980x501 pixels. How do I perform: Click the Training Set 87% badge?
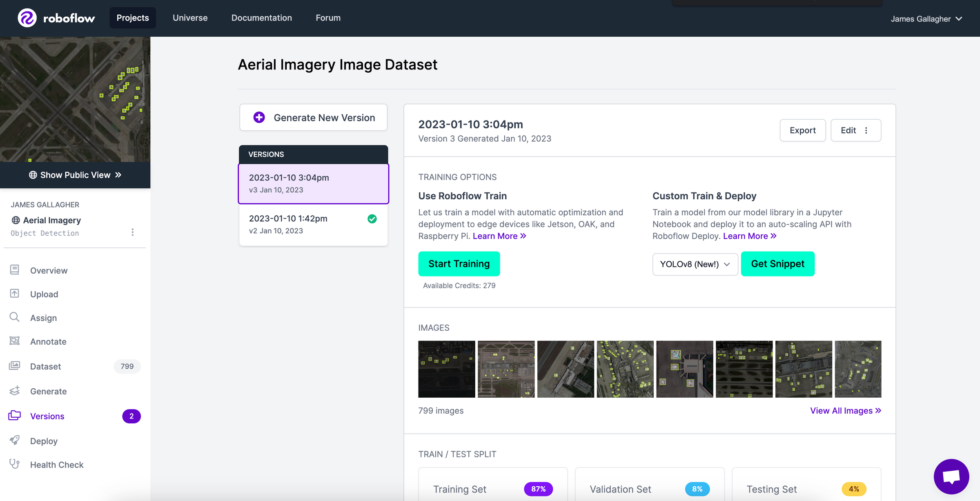pos(539,489)
